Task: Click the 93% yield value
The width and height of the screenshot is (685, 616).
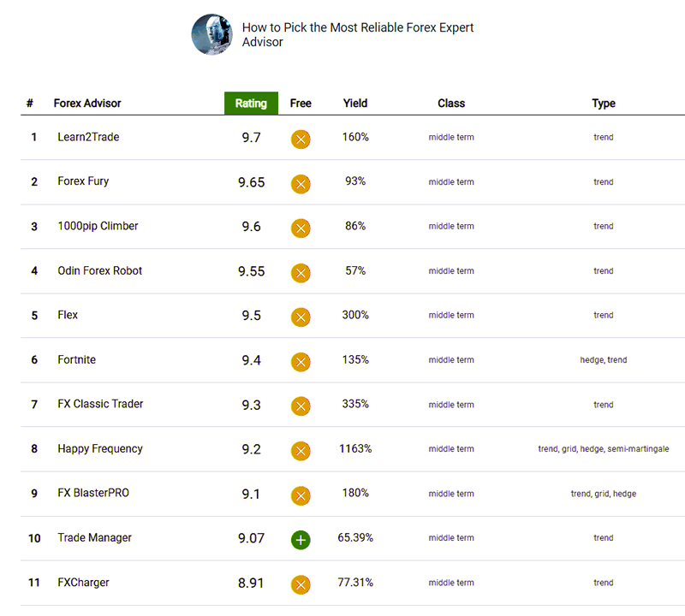Action: click(x=355, y=181)
